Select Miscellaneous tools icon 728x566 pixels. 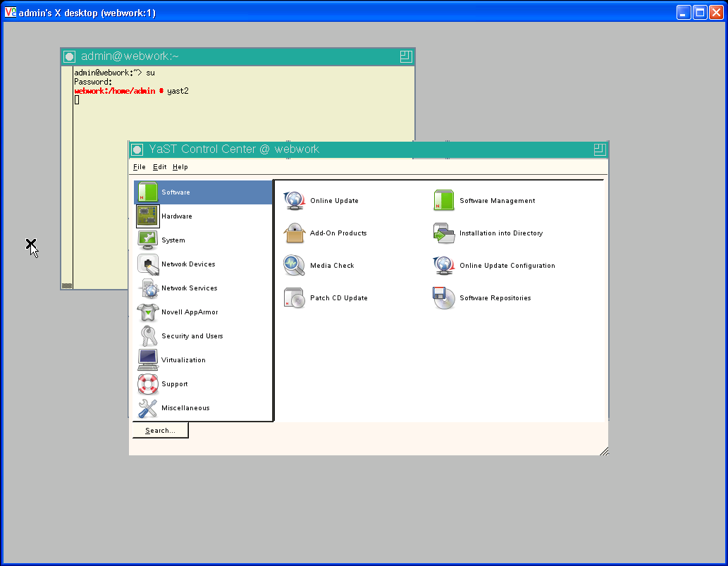[147, 408]
